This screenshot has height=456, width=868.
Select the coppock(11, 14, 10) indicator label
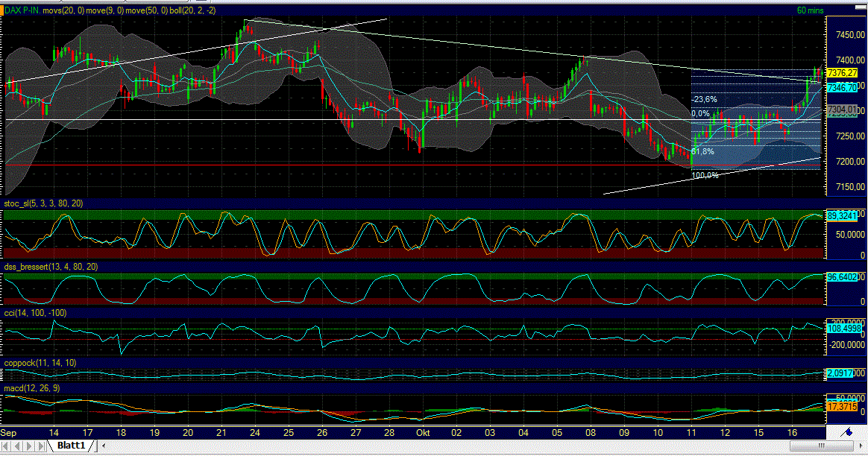40,362
